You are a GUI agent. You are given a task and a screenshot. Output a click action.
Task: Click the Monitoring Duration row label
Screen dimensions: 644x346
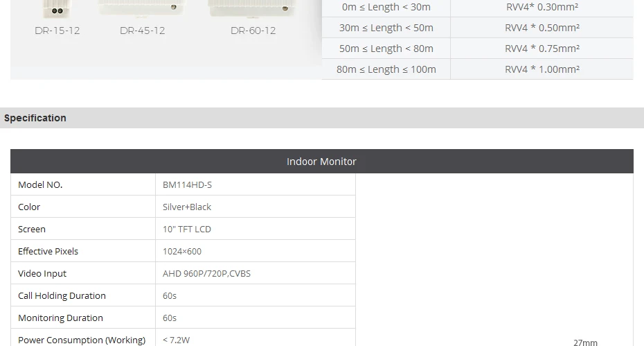coord(60,318)
